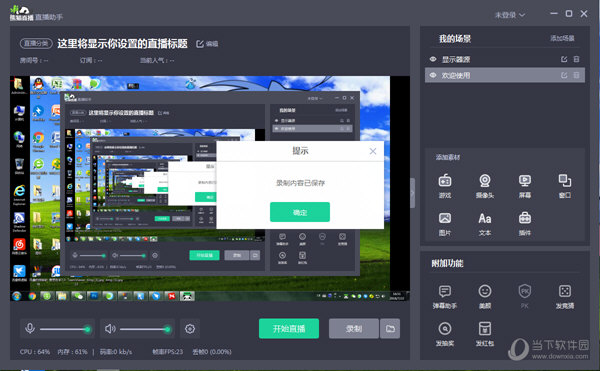
Task: Add a 游戏 game source
Action: pyautogui.click(x=445, y=186)
